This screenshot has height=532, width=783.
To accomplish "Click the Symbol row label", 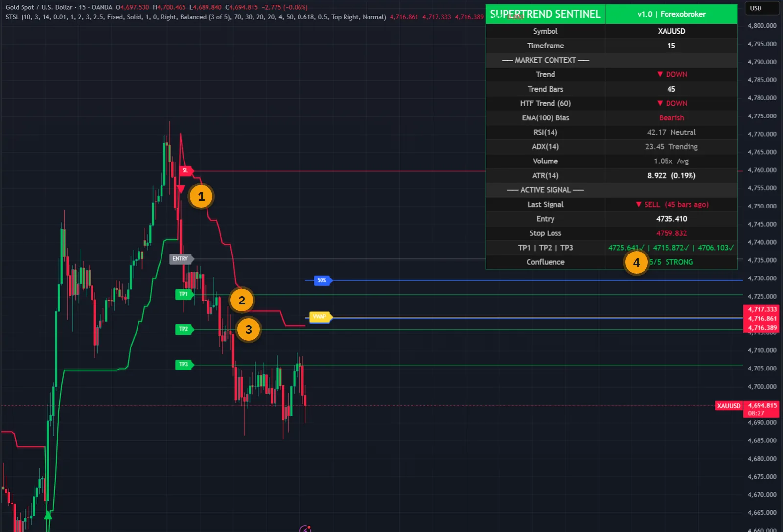I will click(x=545, y=31).
